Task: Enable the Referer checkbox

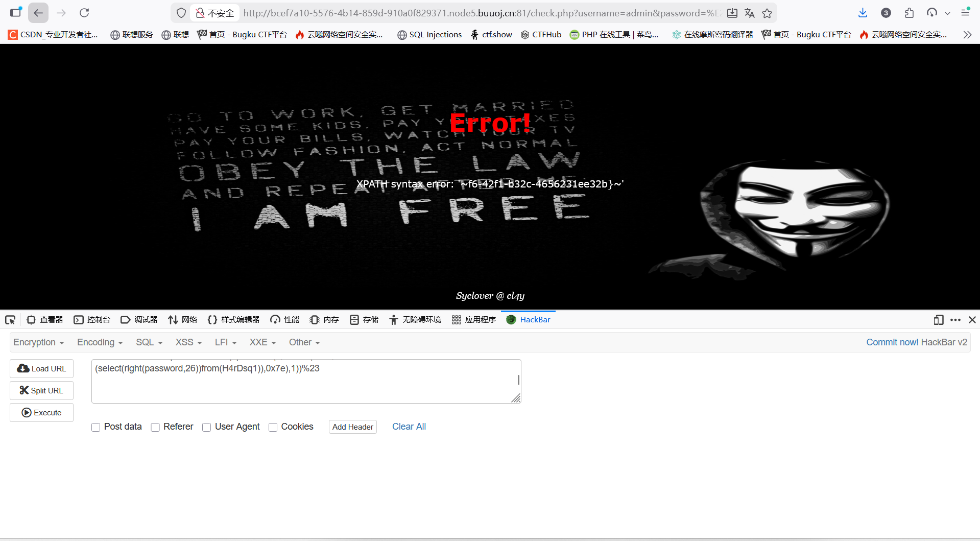Action: (155, 427)
